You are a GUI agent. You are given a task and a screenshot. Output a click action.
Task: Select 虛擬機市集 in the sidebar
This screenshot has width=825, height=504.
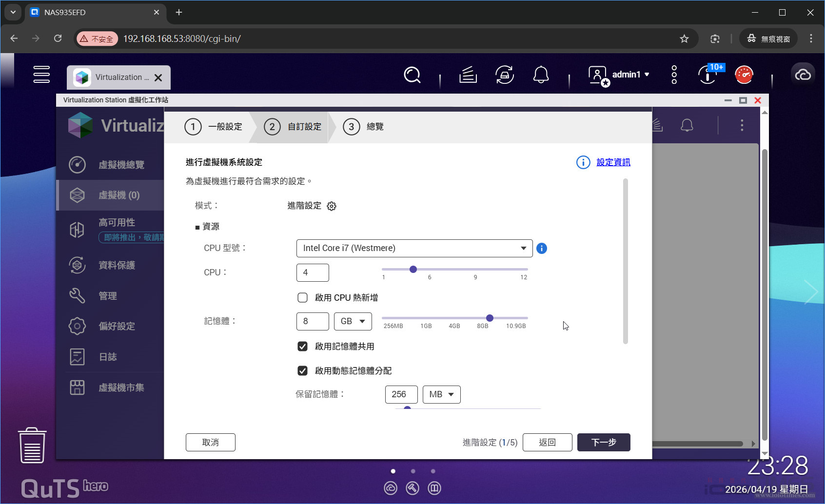pos(121,388)
